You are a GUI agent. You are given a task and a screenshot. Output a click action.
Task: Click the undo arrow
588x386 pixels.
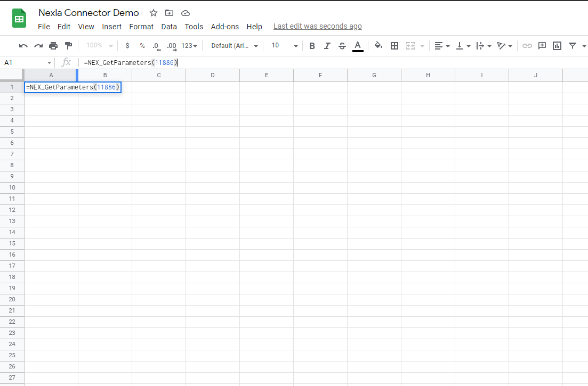click(x=23, y=46)
